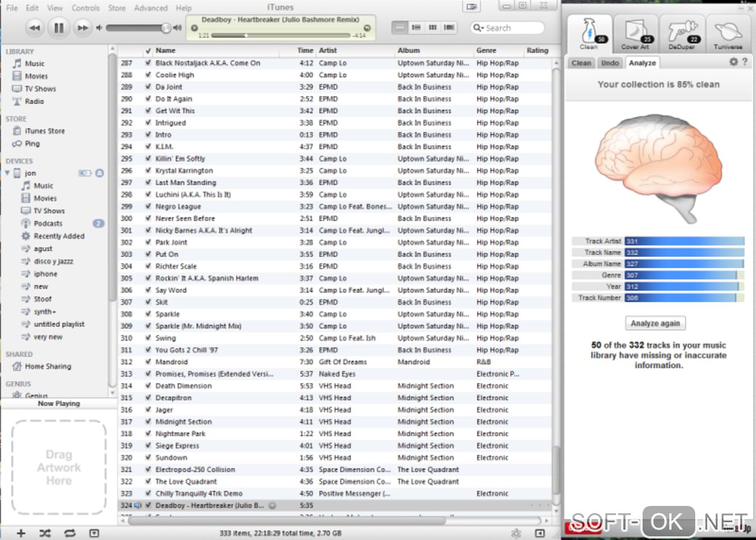756x540 pixels.
Task: Toggle the sidebar button at bottom right
Action: [x=540, y=533]
